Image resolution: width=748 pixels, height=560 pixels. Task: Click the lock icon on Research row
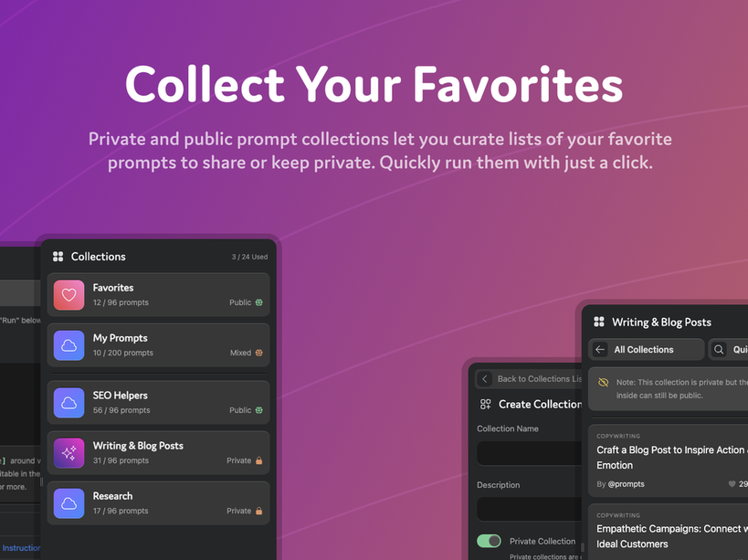pyautogui.click(x=259, y=511)
